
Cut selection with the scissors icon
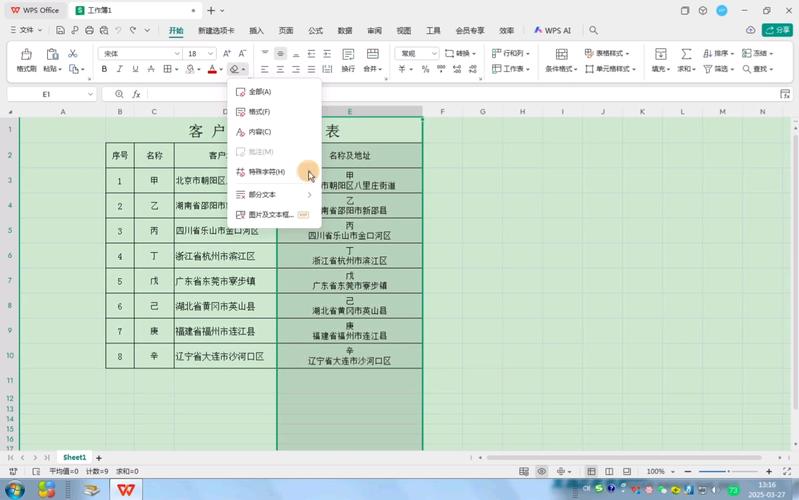point(72,54)
